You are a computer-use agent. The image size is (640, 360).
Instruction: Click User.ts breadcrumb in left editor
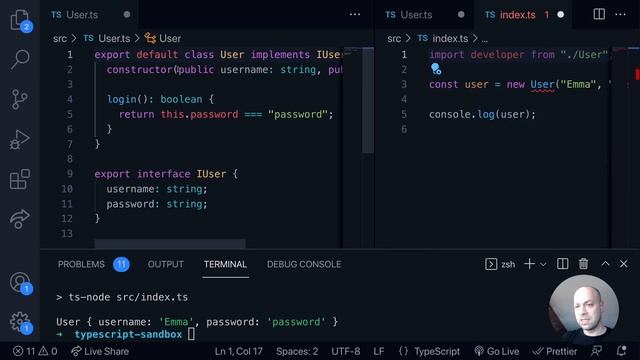coord(107,39)
